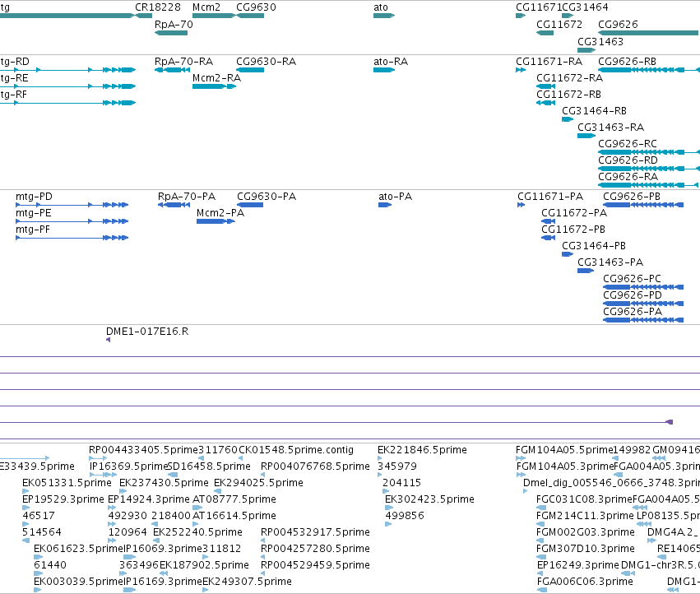Select the DME1-017E16.R feature
The width and height of the screenshot is (700, 594).
pyautogui.click(x=147, y=332)
